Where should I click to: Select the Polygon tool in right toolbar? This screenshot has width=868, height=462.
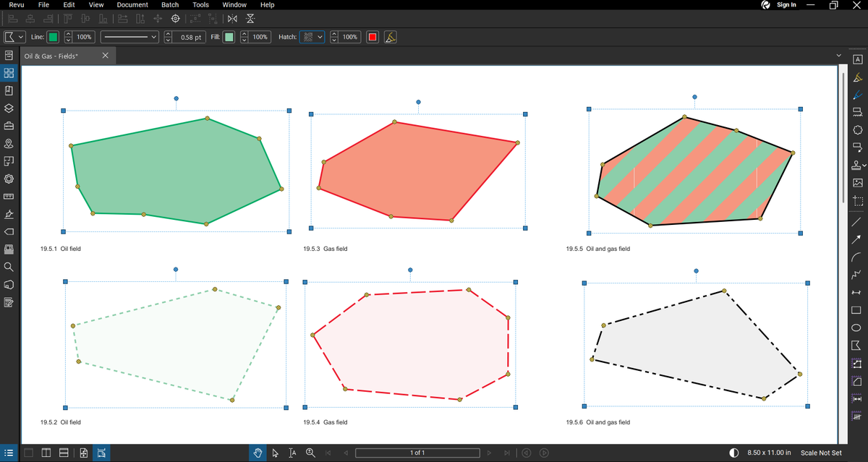click(x=857, y=346)
